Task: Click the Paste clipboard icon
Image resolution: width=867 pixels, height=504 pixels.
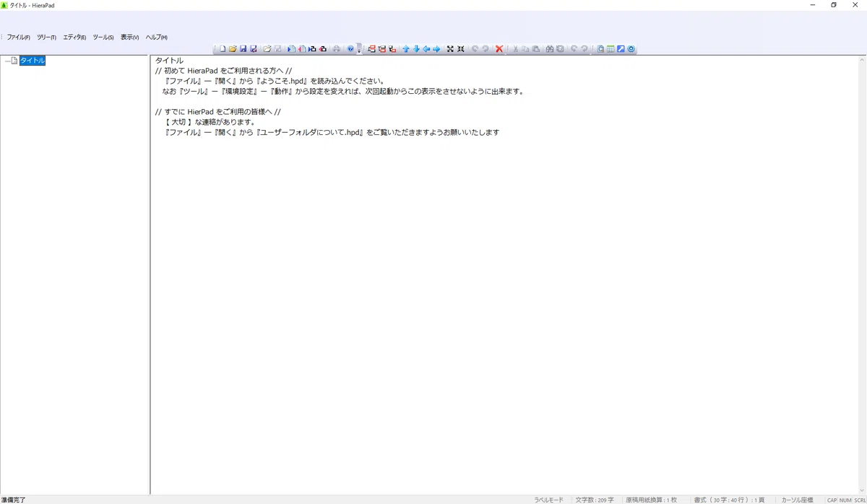Action: click(x=536, y=49)
